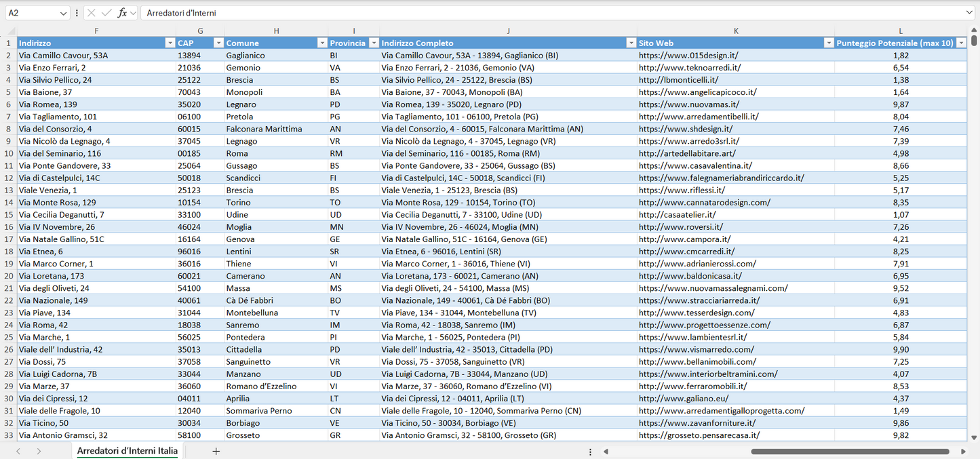Expand the formula bar with chevron
980x459 pixels.
point(969,13)
